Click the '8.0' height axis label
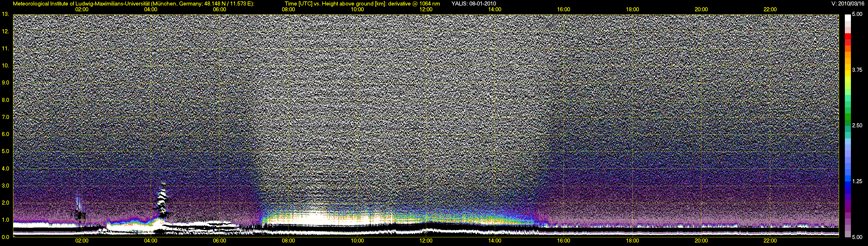The image size is (868, 246). tap(5, 100)
